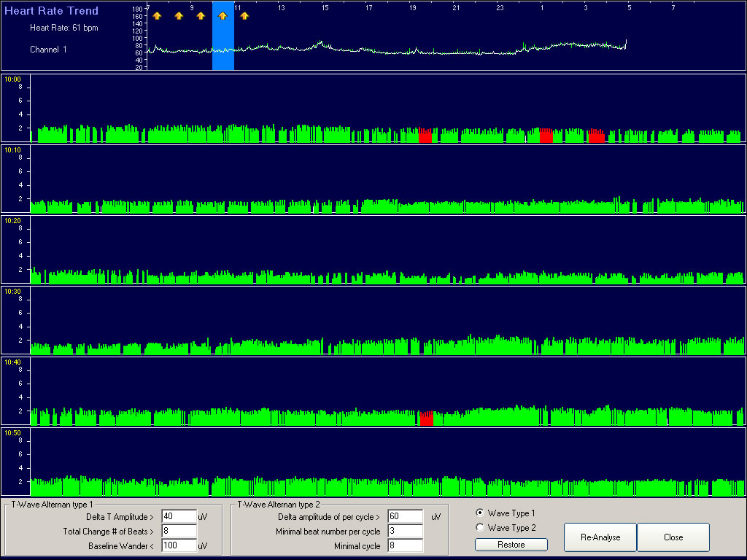Viewport: 747px width, 560px height.
Task: Select the red segment in 10:40 strip
Action: pyautogui.click(x=427, y=419)
